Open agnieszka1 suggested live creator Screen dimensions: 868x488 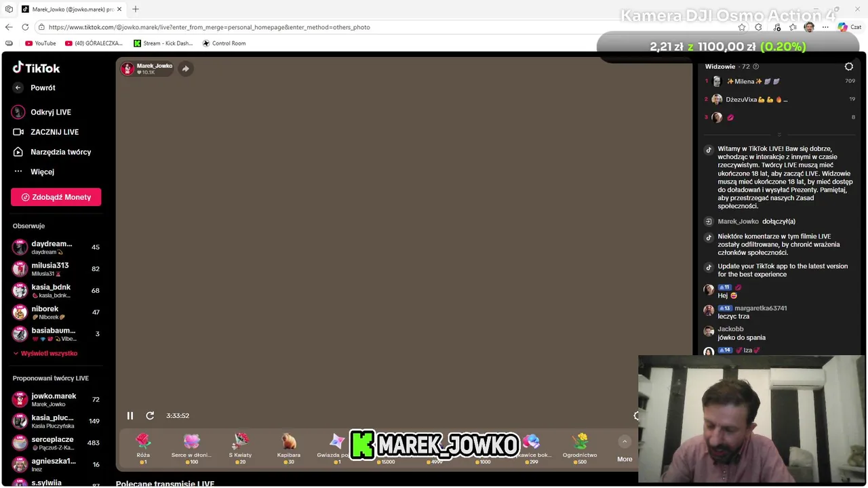tap(56, 464)
